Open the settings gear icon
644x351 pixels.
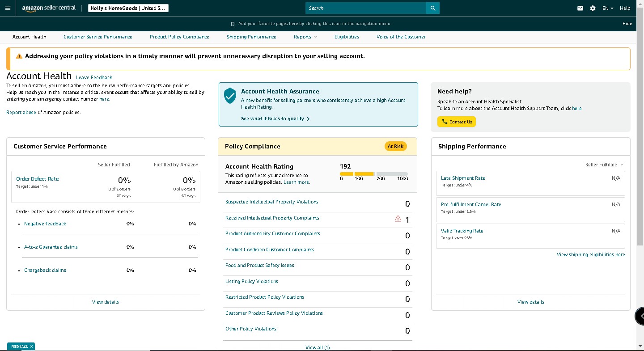(593, 8)
